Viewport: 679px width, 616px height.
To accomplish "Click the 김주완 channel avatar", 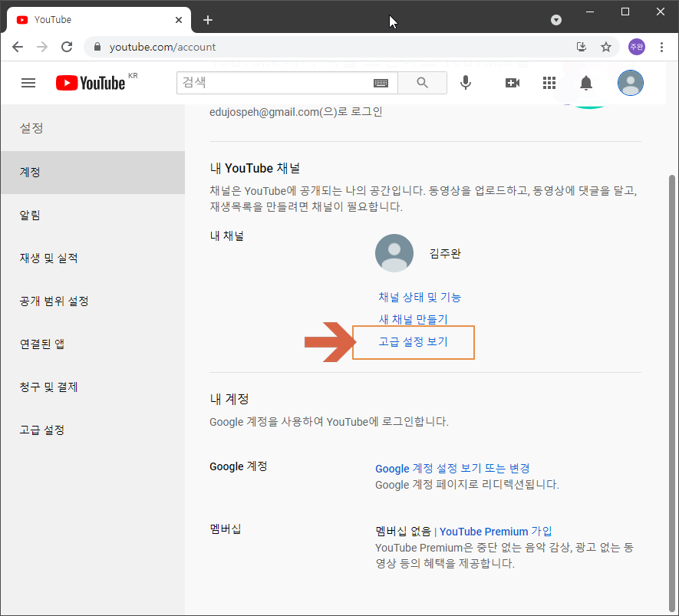I will click(394, 253).
